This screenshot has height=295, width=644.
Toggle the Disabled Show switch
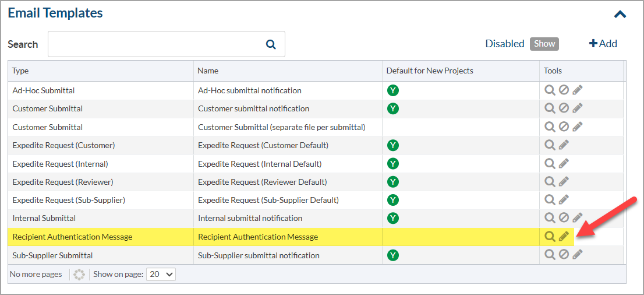click(544, 44)
